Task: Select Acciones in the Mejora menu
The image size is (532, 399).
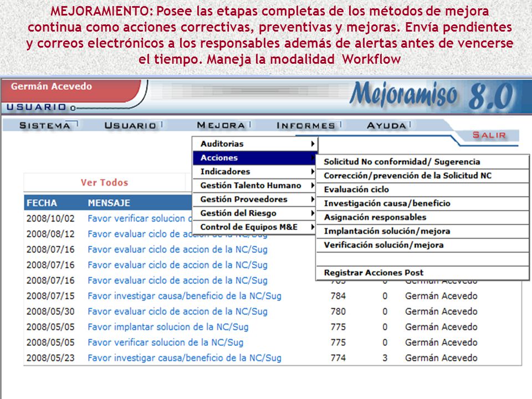Action: pos(255,158)
